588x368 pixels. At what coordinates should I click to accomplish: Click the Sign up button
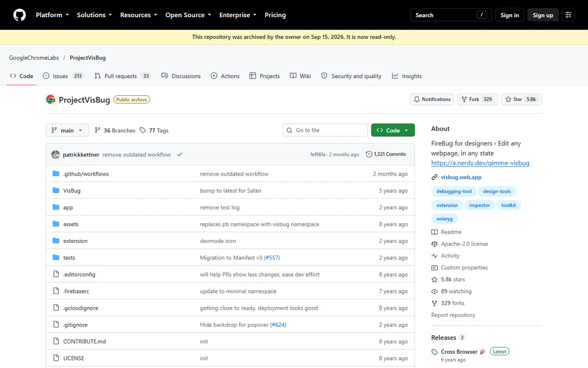543,15
